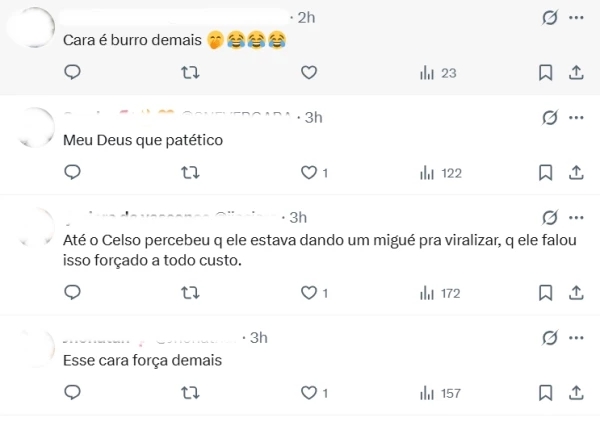Like the "Meu Deus que patético" tweet
Screen dimensions: 600x434
[x=309, y=172]
